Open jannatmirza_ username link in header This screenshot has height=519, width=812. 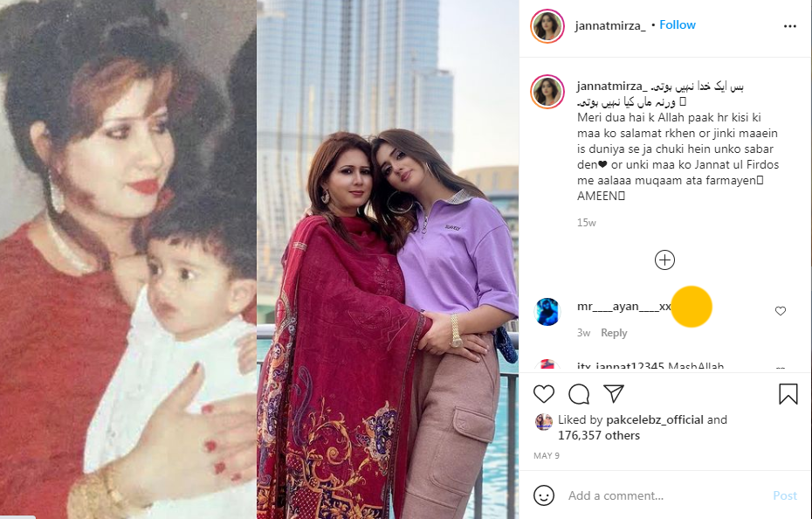(x=610, y=25)
